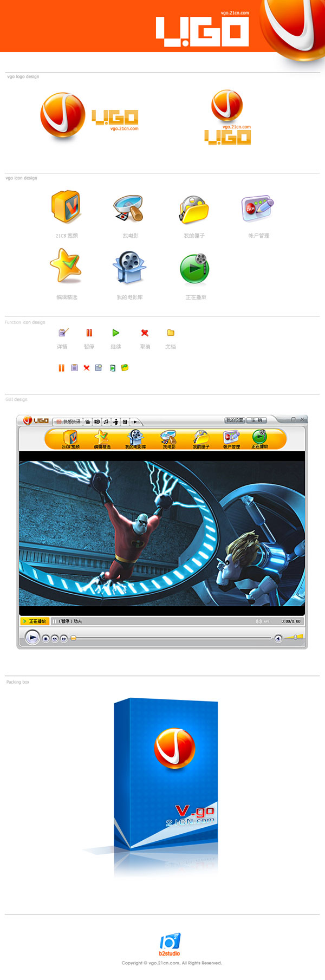
Task: Click the large 找电影 magnifier icon in icon design
Action: click(129, 209)
